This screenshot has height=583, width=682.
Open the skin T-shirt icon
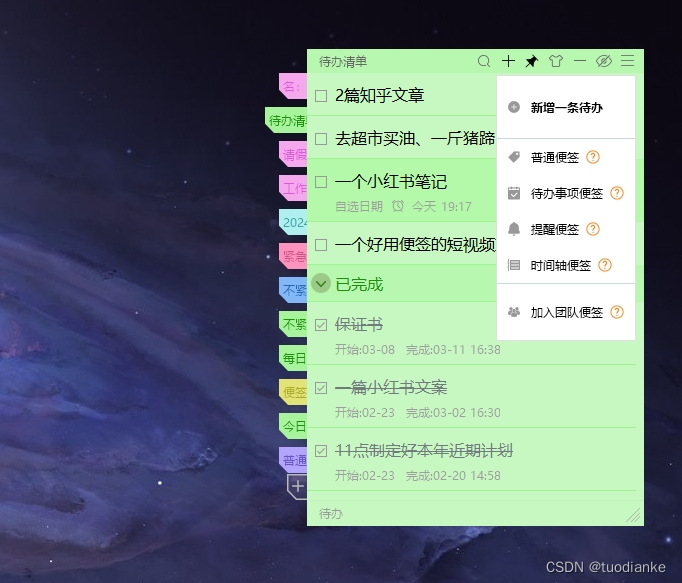[556, 61]
